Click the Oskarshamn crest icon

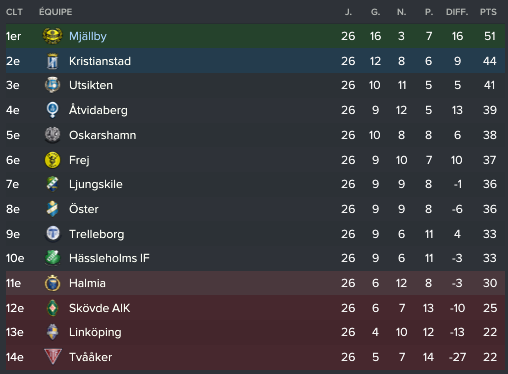coord(52,135)
